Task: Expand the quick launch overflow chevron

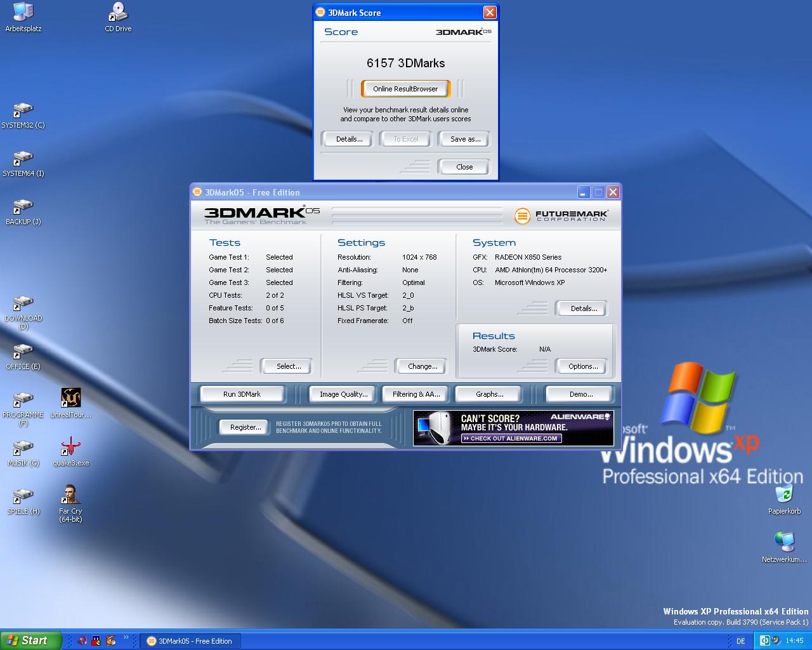Action: tap(126, 637)
